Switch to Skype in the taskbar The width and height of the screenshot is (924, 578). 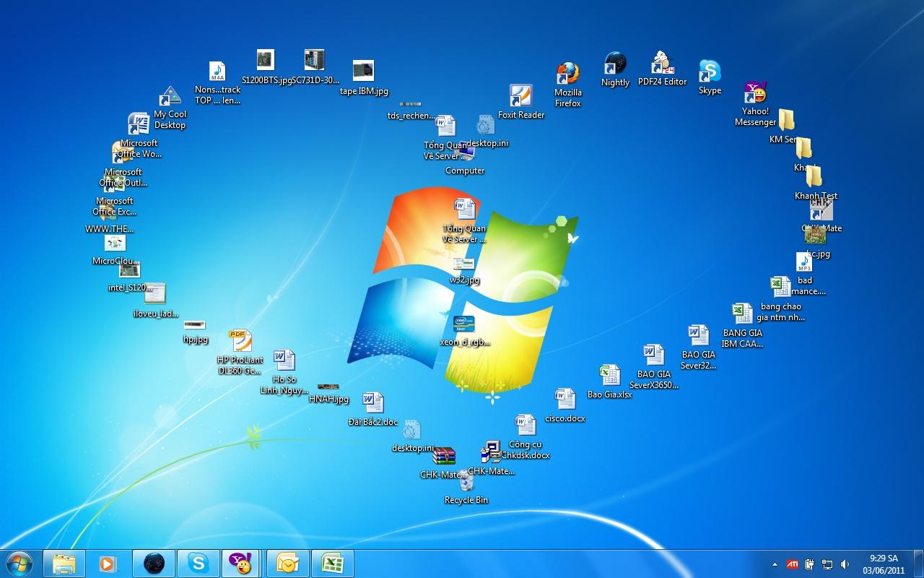tap(198, 564)
